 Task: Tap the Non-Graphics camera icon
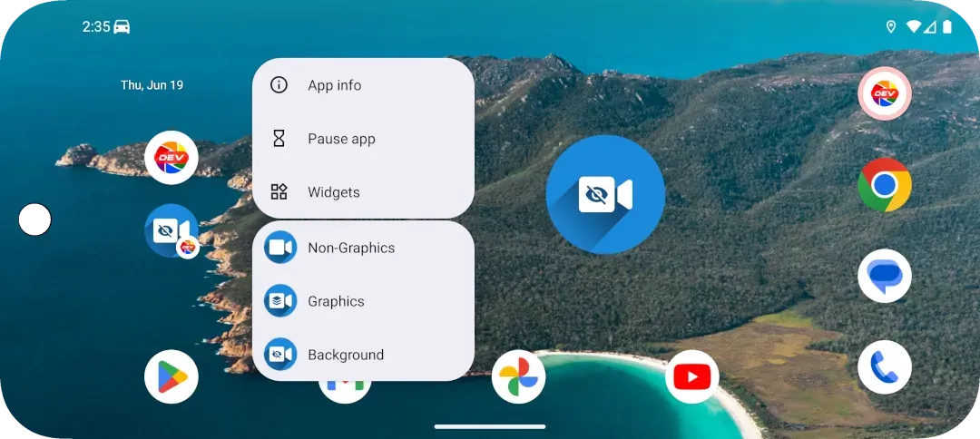(280, 248)
